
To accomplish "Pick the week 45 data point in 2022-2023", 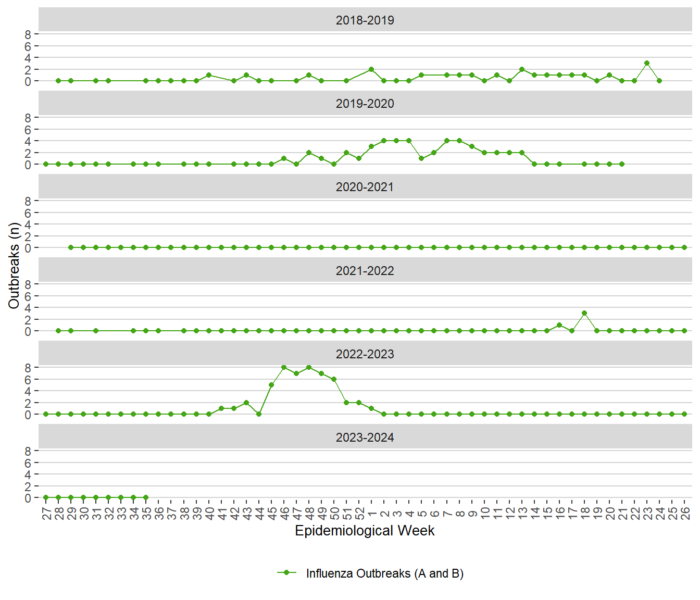I will 271,385.
